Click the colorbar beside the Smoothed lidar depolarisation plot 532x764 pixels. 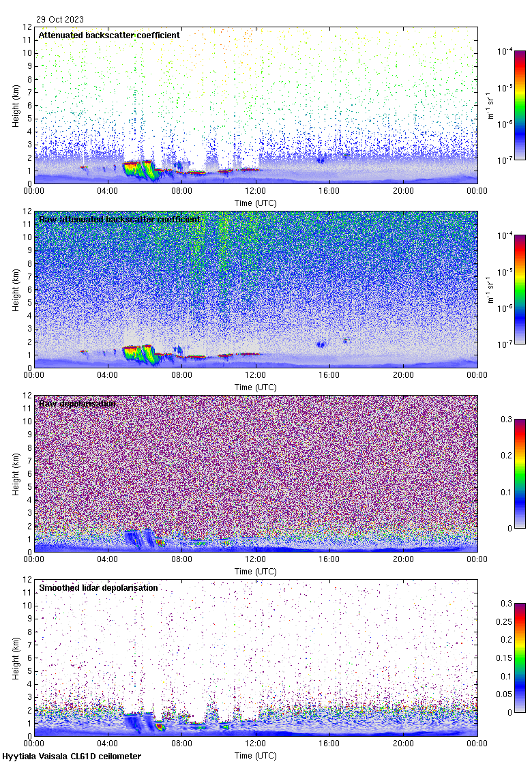pyautogui.click(x=520, y=658)
